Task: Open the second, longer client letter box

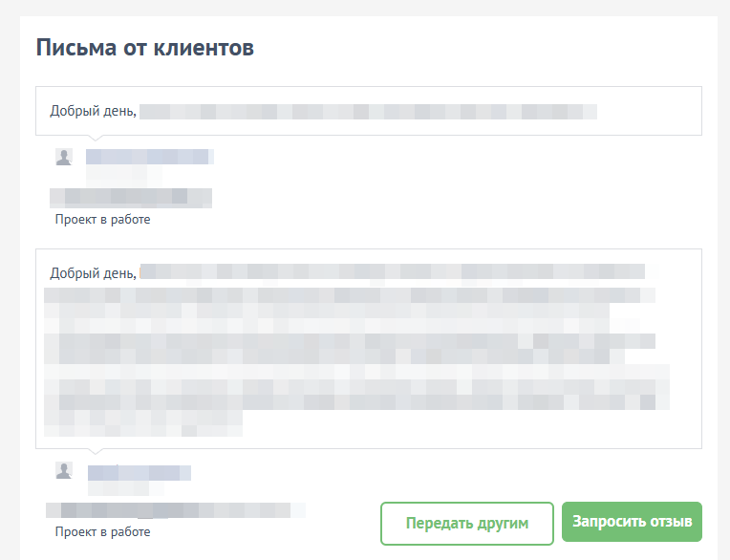Action: [x=368, y=348]
